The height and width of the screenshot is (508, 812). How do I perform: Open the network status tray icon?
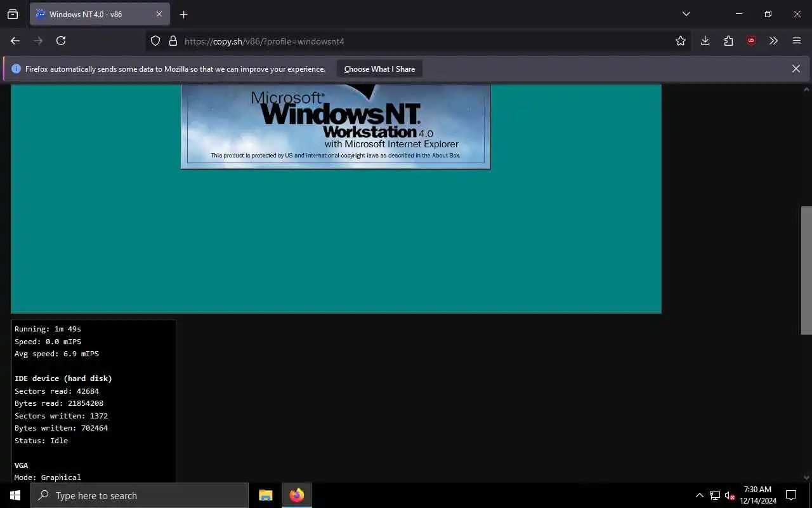click(715, 495)
